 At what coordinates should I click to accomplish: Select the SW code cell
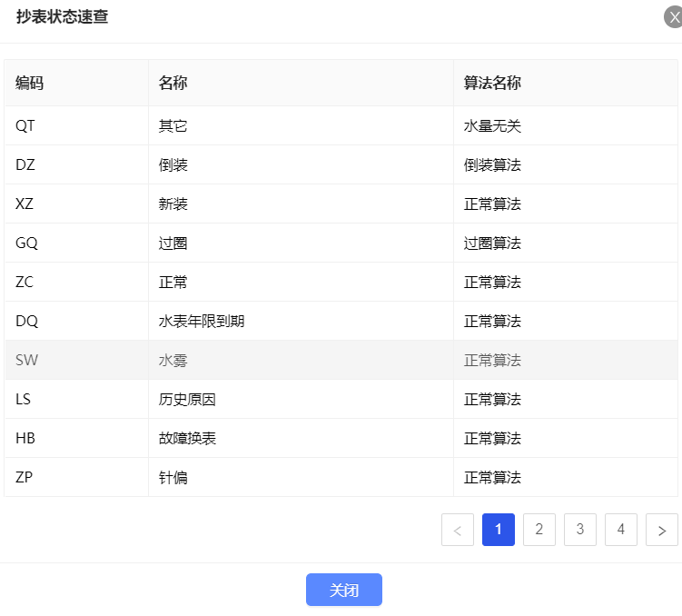point(76,360)
